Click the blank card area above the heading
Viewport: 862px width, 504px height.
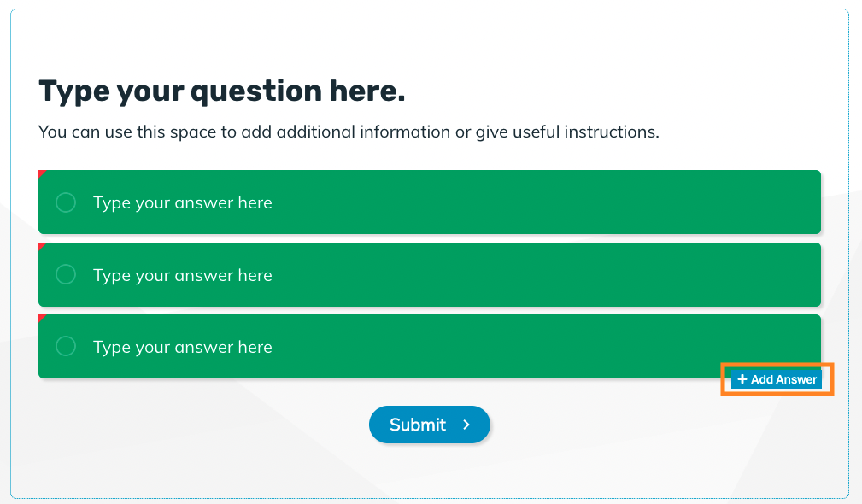pyautogui.click(x=429, y=41)
